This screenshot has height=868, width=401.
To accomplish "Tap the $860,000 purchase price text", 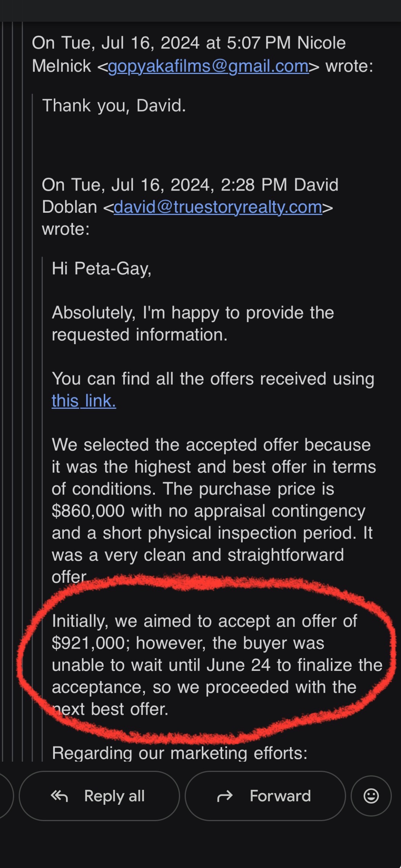I will pyautogui.click(x=88, y=511).
